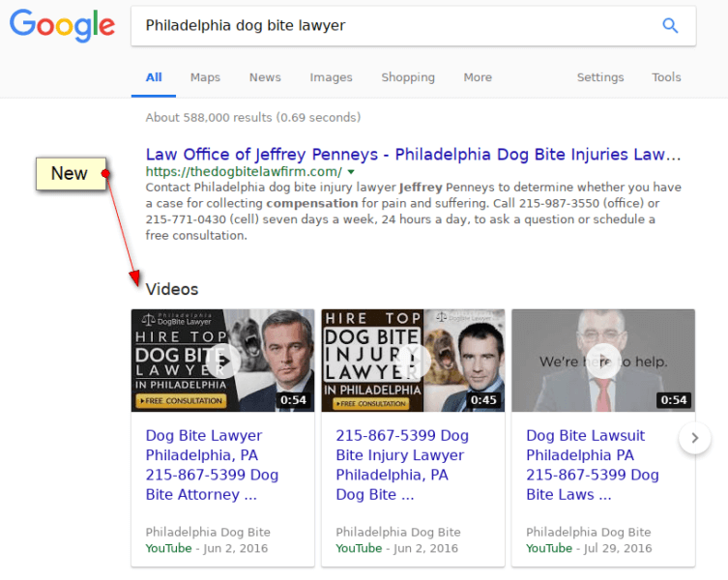The image size is (728, 580).
Task: Open Dog Bite Lawsuit Philadelphia PA link
Action: click(x=593, y=465)
